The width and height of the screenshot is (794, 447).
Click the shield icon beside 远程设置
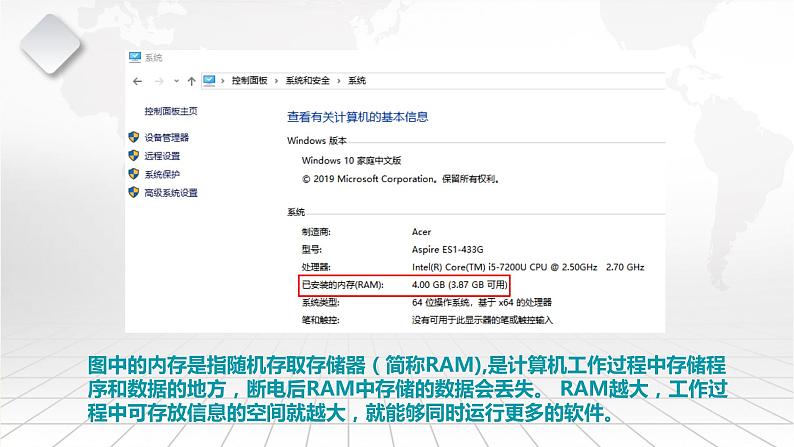[134, 155]
